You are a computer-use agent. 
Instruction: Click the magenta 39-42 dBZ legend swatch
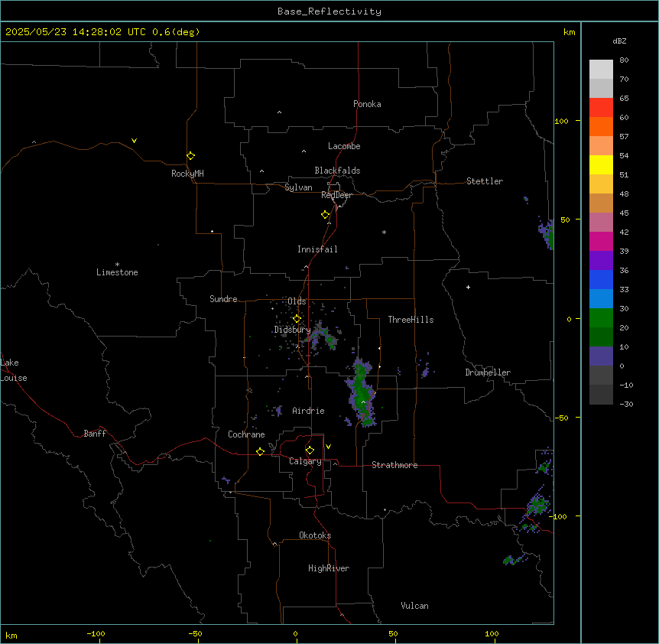(601, 241)
